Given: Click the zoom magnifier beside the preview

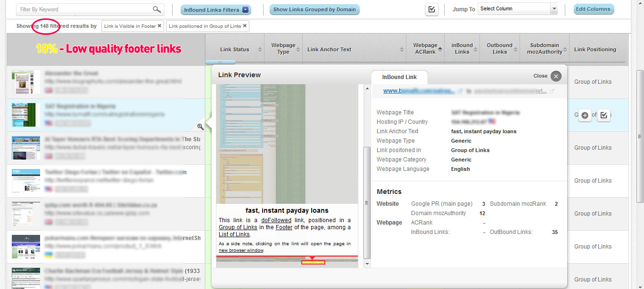Looking at the screenshot, I should click(200, 127).
